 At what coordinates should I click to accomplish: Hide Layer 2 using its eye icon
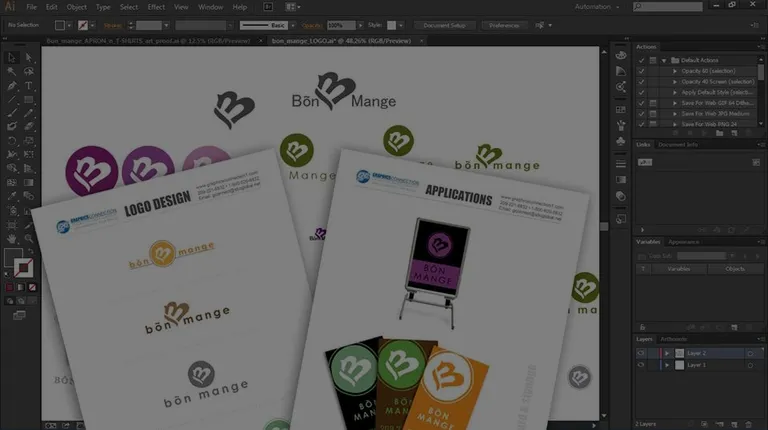point(641,353)
